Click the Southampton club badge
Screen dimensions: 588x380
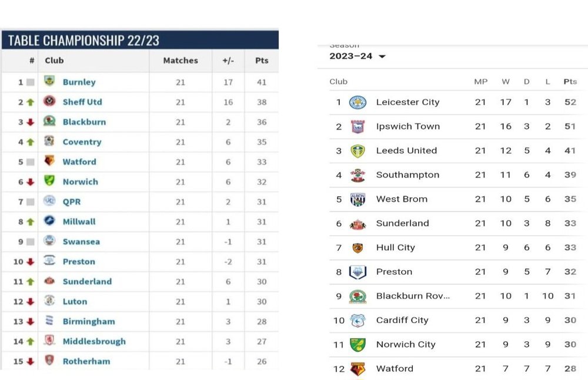click(358, 175)
